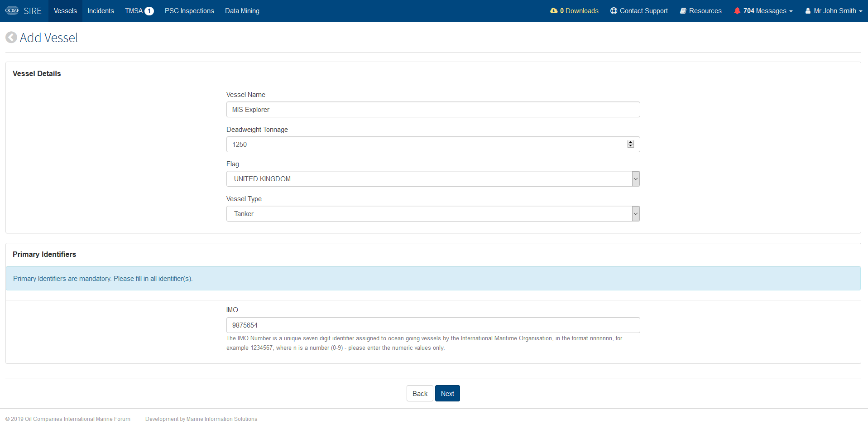Click the back arrow beside Add Vessel
The width and height of the screenshot is (868, 425).
tap(11, 38)
